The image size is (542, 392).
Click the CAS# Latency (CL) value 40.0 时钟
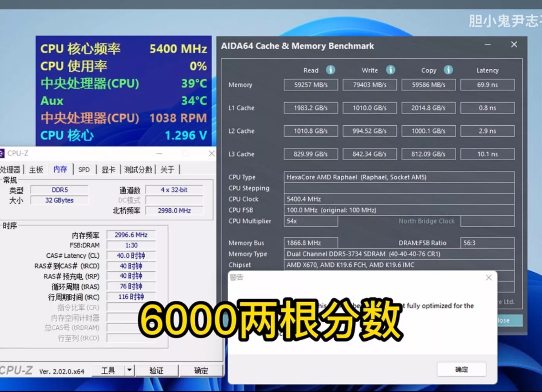coord(131,256)
